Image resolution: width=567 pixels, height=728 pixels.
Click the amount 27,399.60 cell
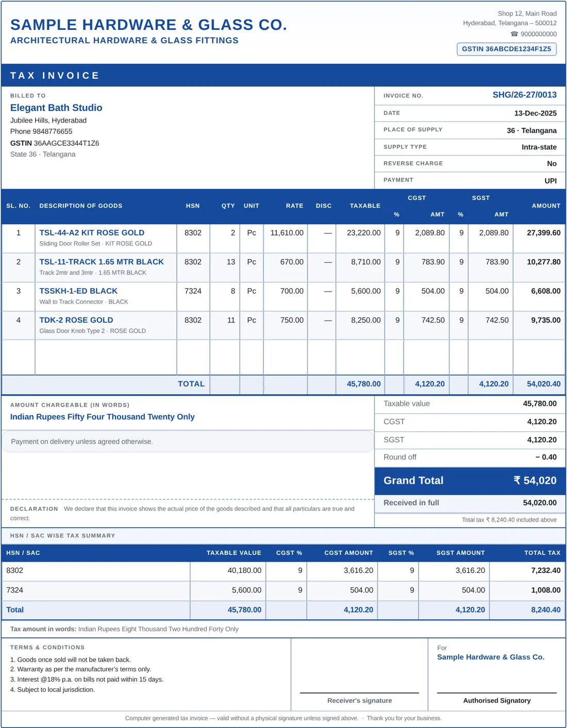click(x=539, y=238)
